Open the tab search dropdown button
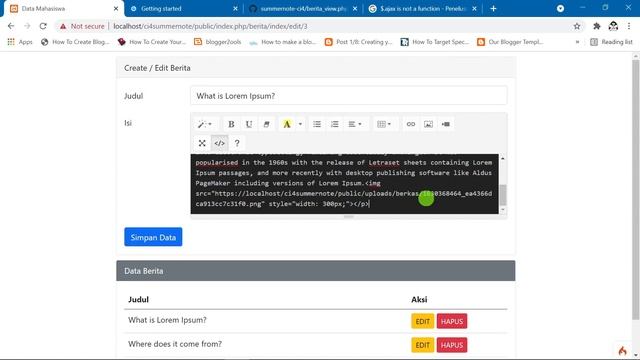Viewport: 640px width, 360px height. [560, 9]
